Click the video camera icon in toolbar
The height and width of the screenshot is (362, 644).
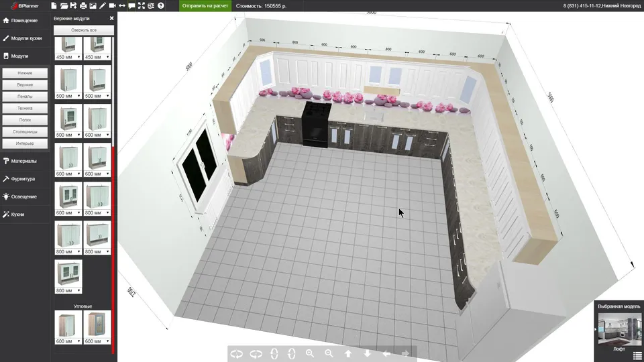[112, 6]
